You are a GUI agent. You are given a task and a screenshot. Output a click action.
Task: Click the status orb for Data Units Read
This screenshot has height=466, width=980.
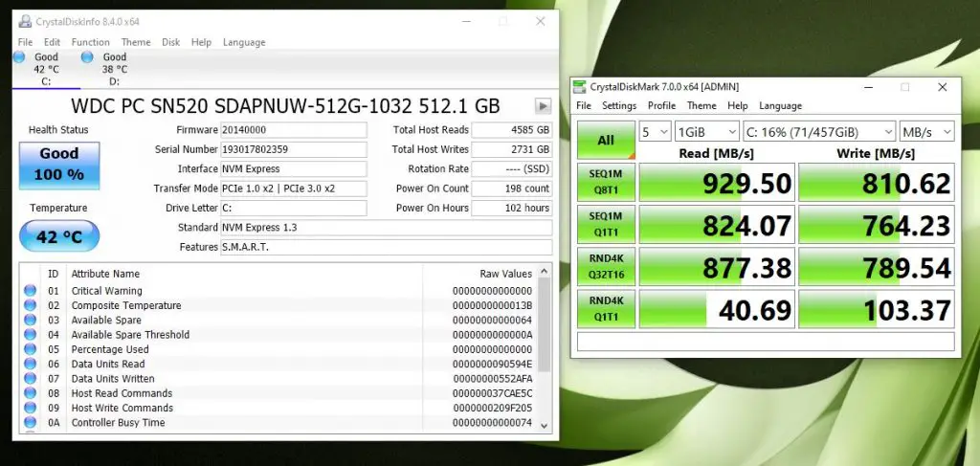point(30,365)
